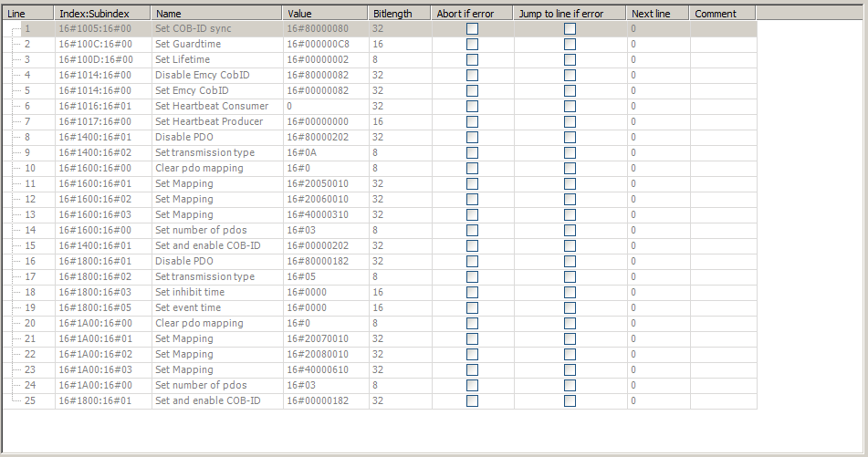This screenshot has height=457, width=868.
Task: Tick Abort if error for Set Guardtime row
Action: point(472,45)
